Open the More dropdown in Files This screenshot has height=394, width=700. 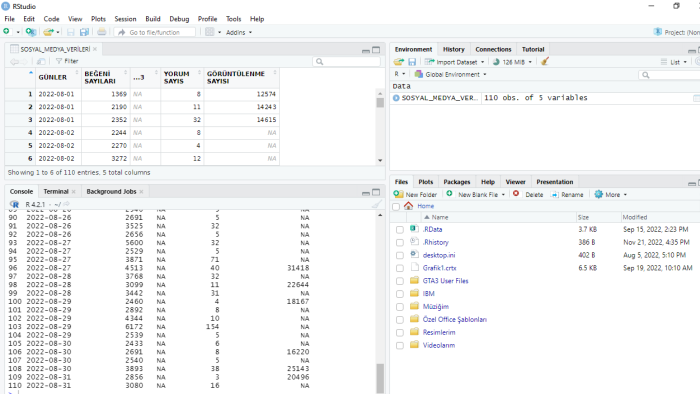coord(610,195)
